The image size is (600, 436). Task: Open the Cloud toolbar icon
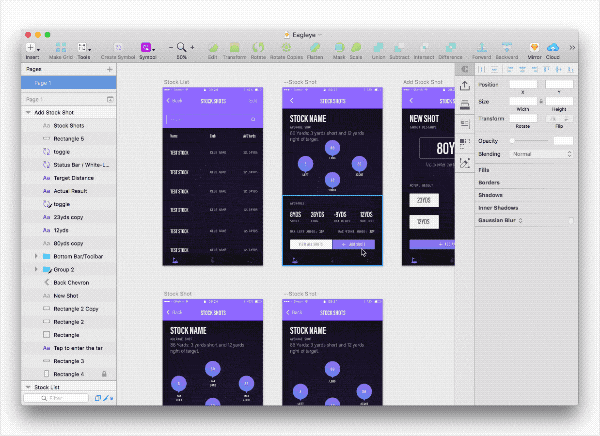click(553, 47)
